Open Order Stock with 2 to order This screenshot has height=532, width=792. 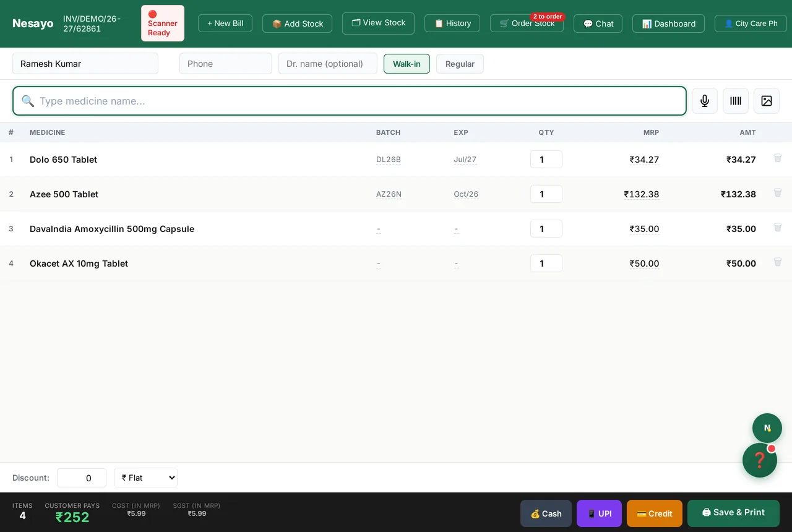pos(527,24)
